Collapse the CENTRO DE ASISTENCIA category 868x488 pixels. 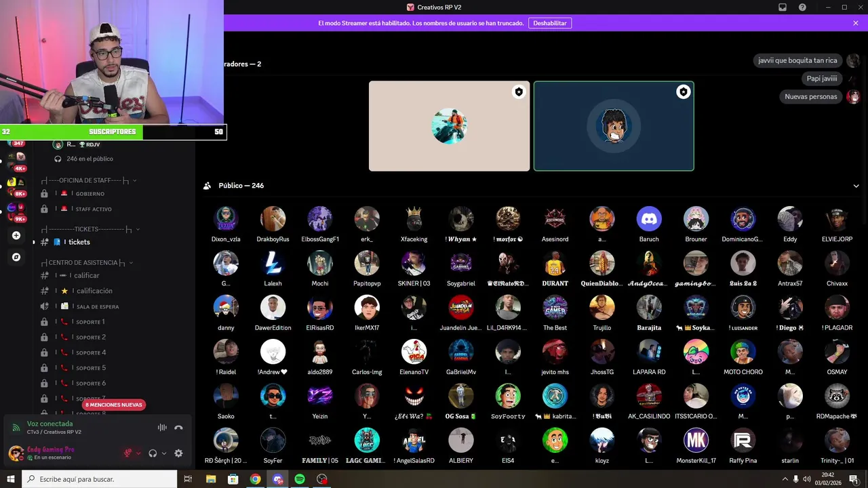pyautogui.click(x=87, y=262)
